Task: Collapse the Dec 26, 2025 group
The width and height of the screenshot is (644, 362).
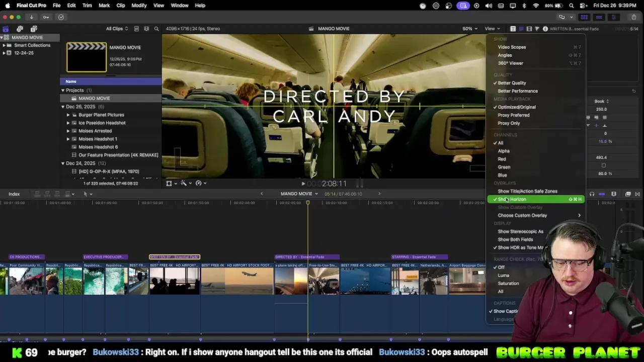Action: [x=63, y=107]
